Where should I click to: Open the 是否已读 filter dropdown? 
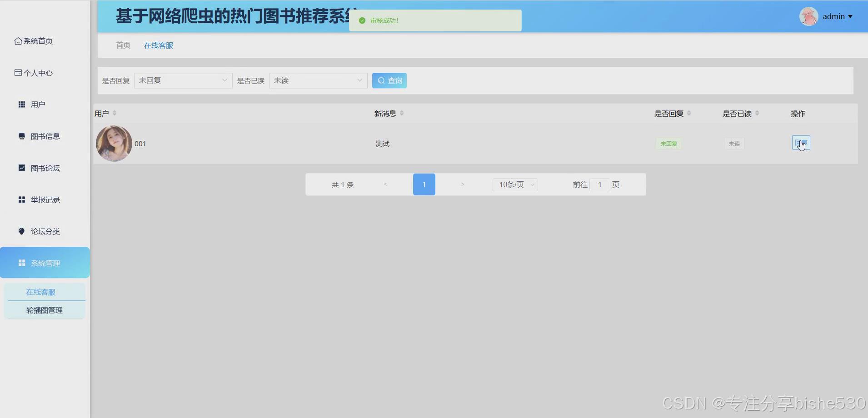(x=318, y=80)
